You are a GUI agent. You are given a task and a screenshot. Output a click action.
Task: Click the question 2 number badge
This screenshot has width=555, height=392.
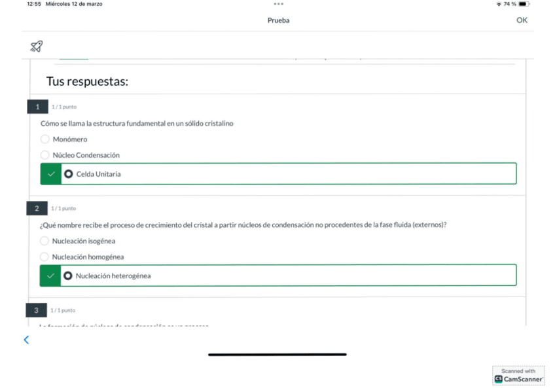click(37, 208)
